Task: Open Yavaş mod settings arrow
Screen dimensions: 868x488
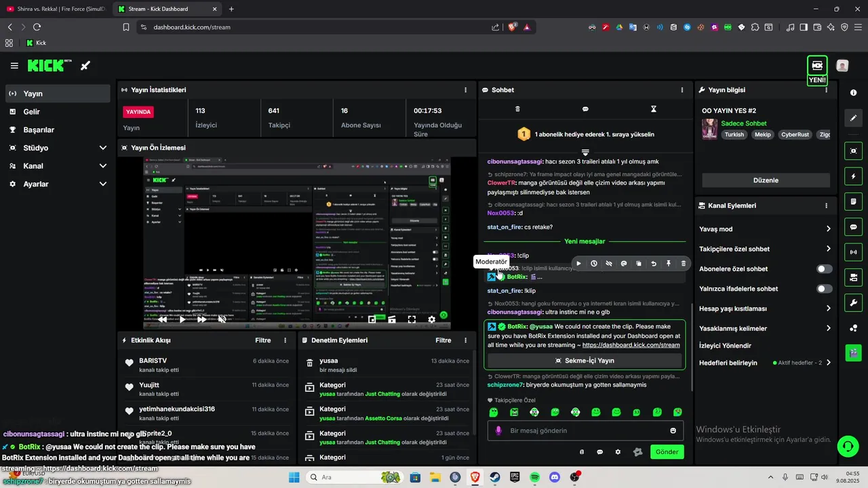Action: pos(828,229)
